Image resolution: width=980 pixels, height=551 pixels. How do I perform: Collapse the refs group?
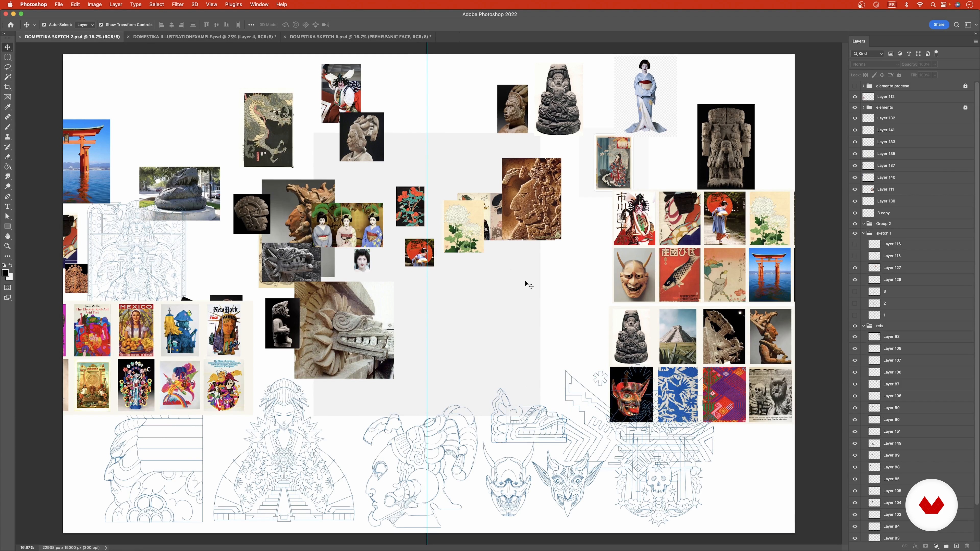coord(863,326)
